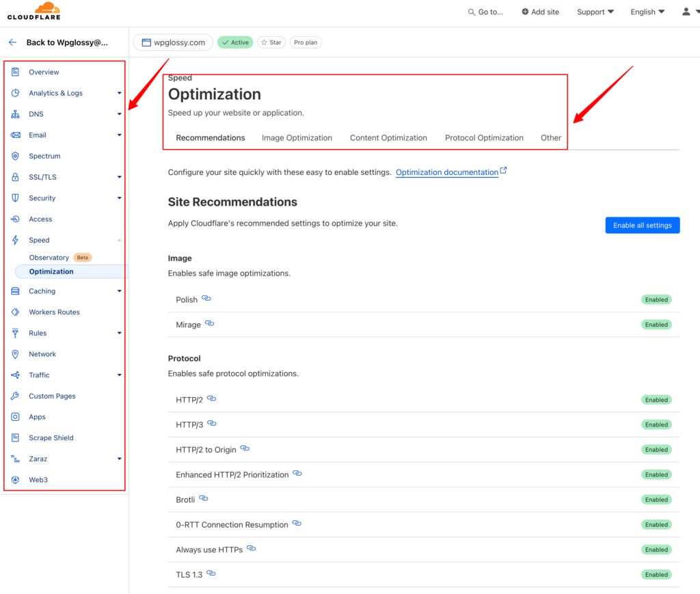Click link icon beside Always use HTTPs

(252, 548)
